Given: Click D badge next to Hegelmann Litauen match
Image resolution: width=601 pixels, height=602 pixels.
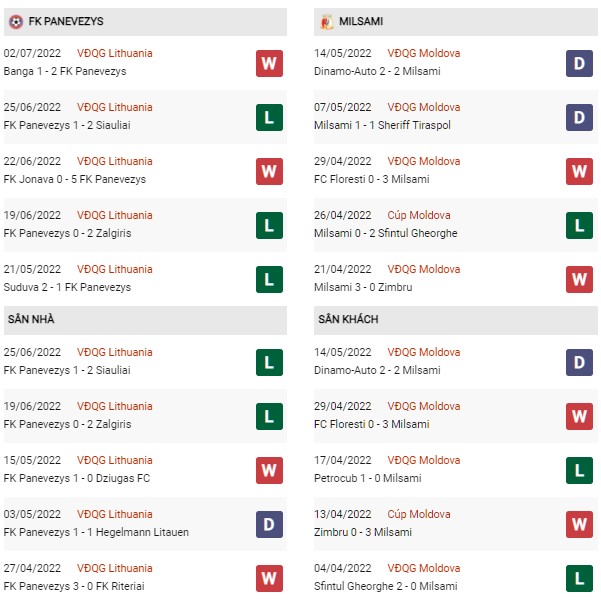Looking at the screenshot, I should 269,524.
